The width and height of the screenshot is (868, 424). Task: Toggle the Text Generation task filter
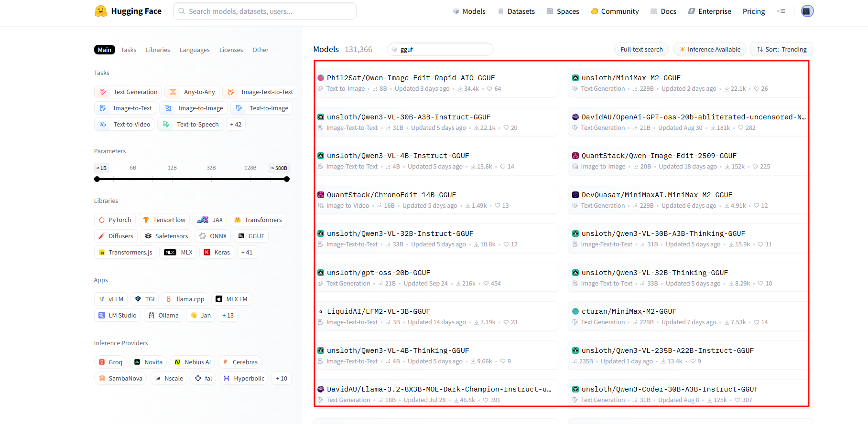click(128, 92)
